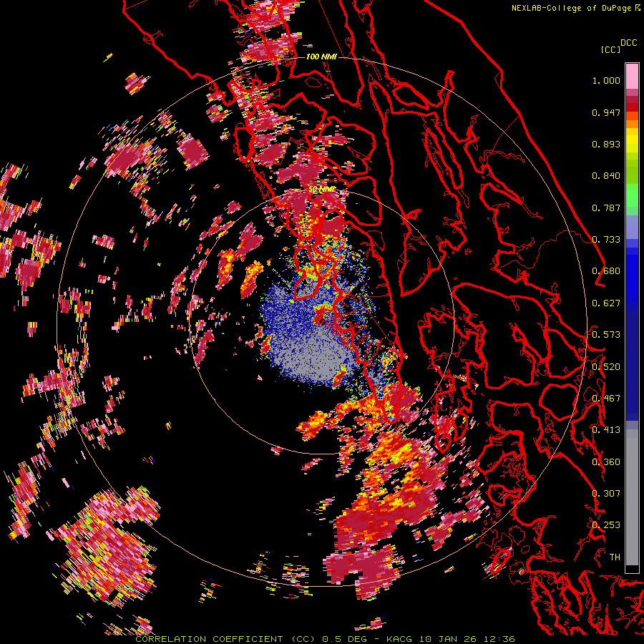This screenshot has width=644, height=644.
Task: Click the 0.413 scale value
Action: click(x=606, y=430)
